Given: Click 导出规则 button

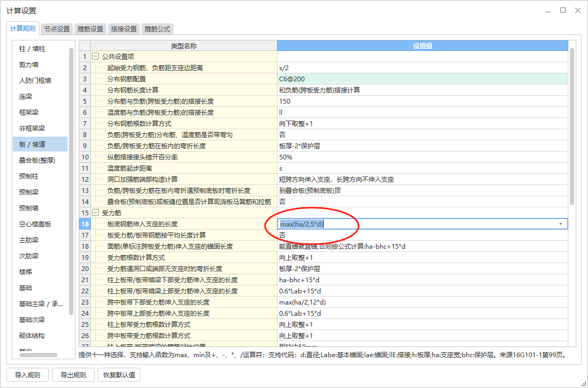Looking at the screenshot, I should [x=73, y=375].
